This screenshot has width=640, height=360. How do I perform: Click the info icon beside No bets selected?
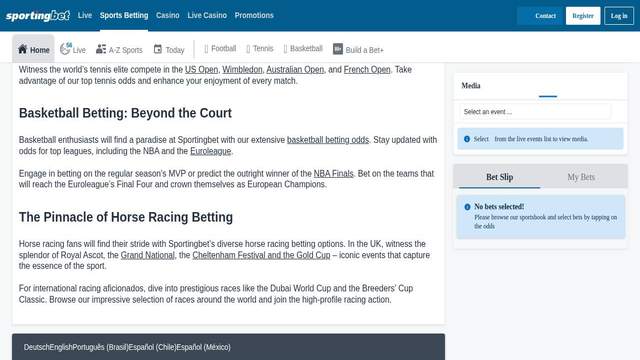click(x=467, y=207)
